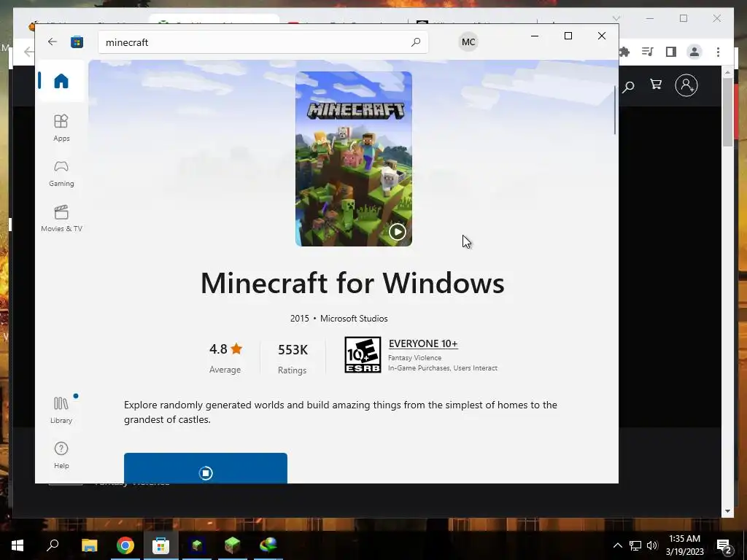The height and width of the screenshot is (560, 747).
Task: Play the Minecraft trailer video
Action: (x=398, y=232)
